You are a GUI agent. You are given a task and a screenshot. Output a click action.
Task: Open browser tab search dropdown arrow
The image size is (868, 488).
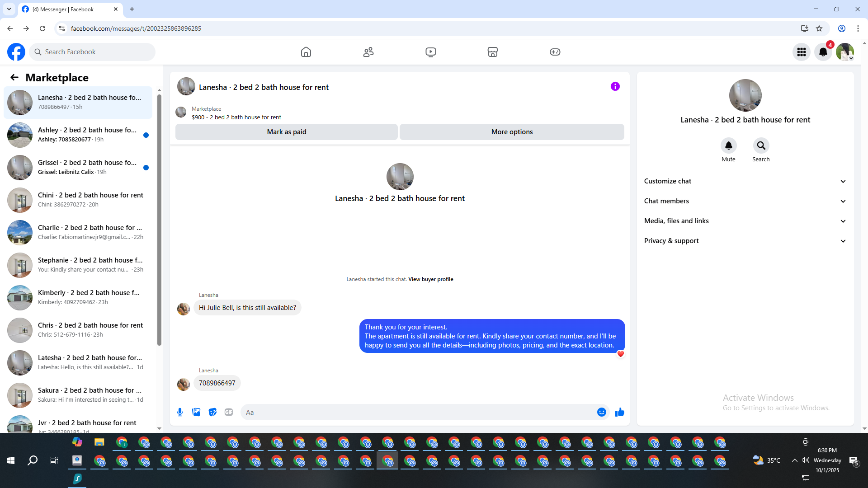[x=9, y=9]
